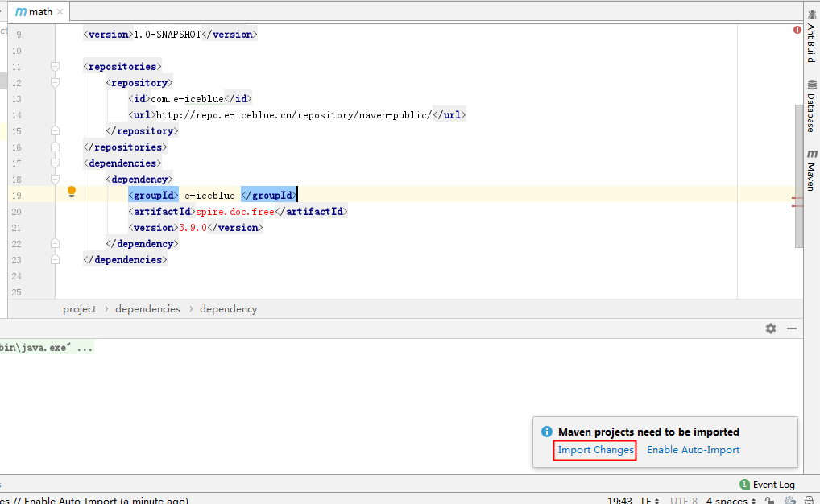The width and height of the screenshot is (820, 504).
Task: Open the 4 spaces indent dropdown
Action: click(x=731, y=500)
